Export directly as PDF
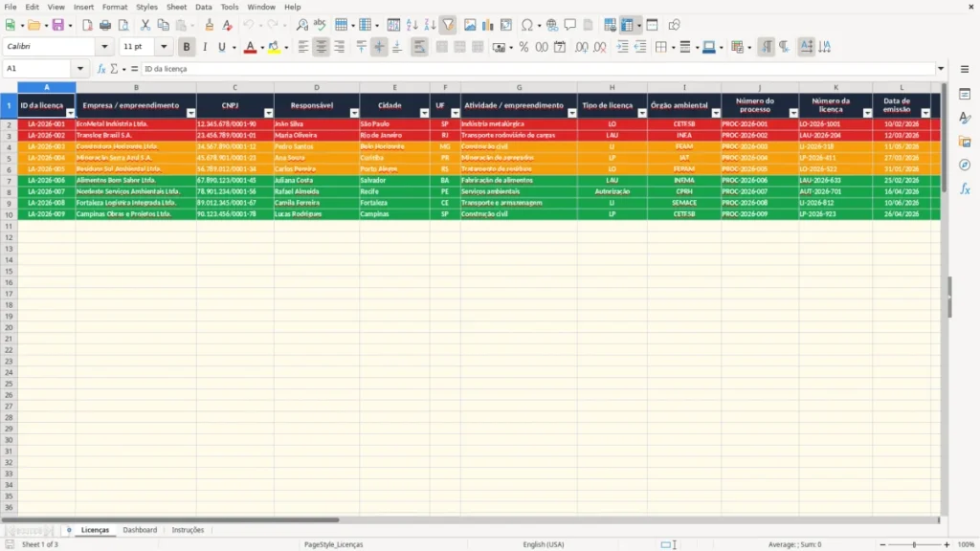 pos(87,25)
